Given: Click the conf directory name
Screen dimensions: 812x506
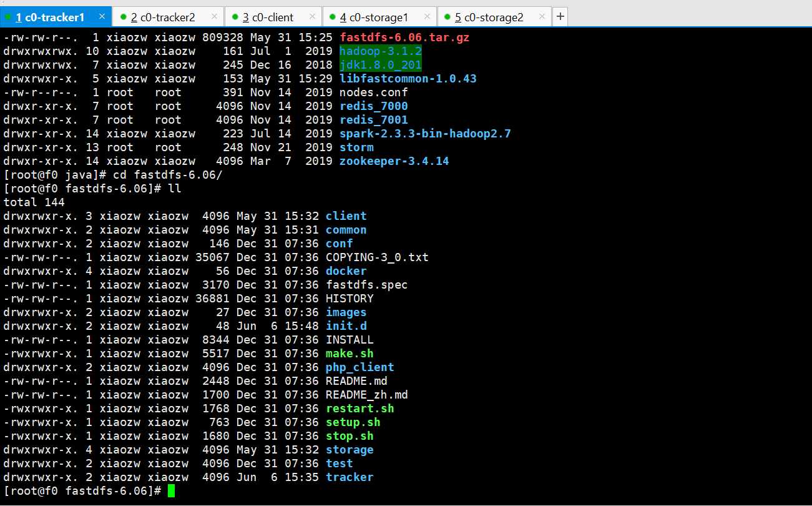Looking at the screenshot, I should click(x=340, y=244).
